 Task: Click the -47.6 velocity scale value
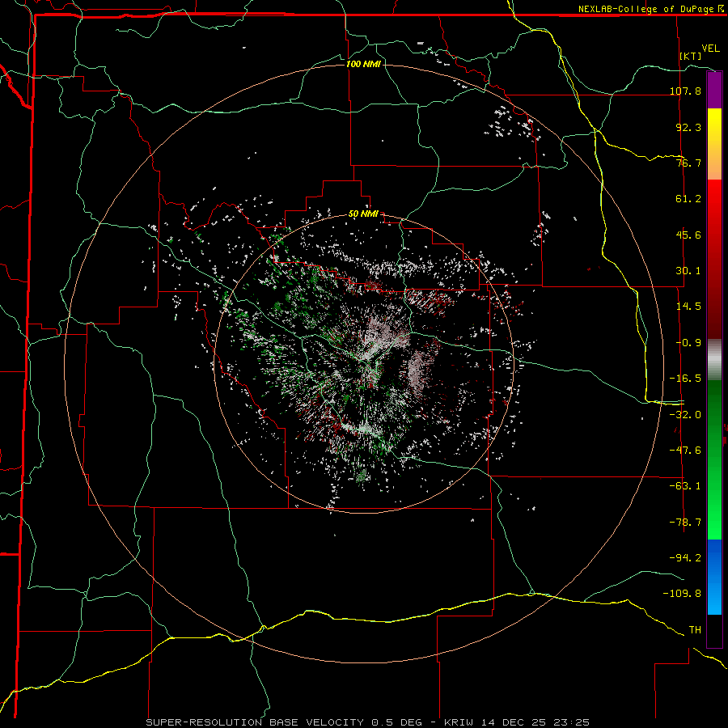(685, 451)
